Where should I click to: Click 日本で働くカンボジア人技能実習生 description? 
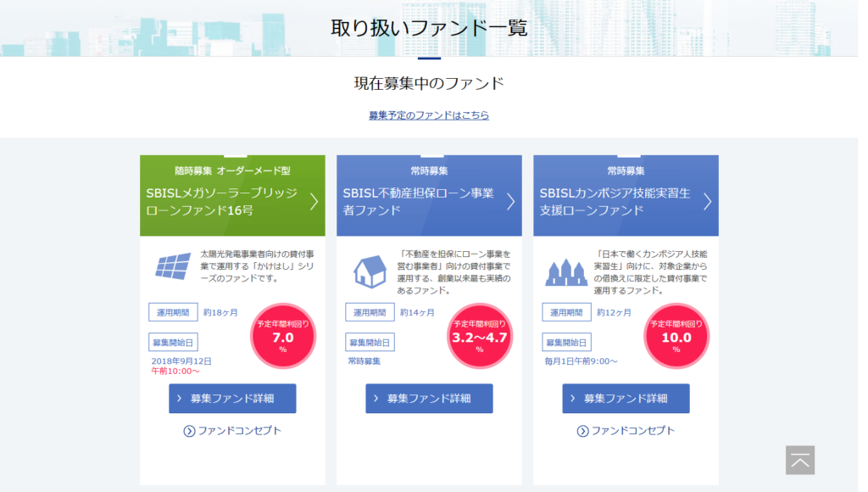click(x=650, y=272)
